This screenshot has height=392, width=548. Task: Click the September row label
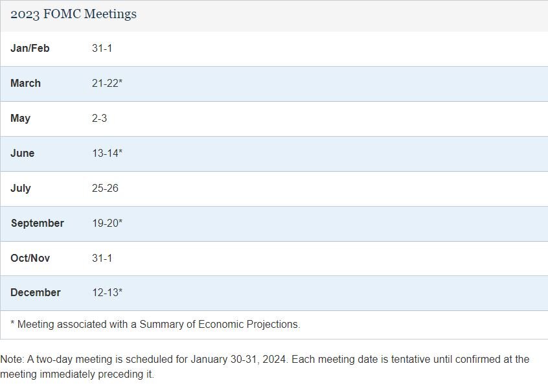pyautogui.click(x=37, y=224)
